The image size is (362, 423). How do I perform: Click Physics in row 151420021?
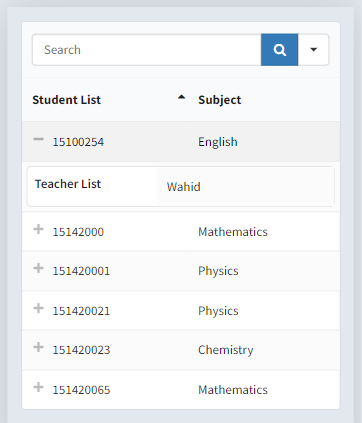[x=218, y=311]
